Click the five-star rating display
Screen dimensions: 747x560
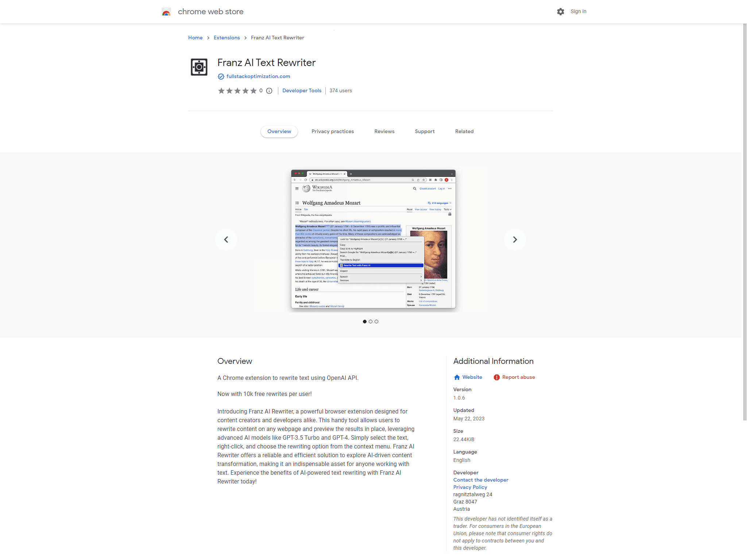237,91
